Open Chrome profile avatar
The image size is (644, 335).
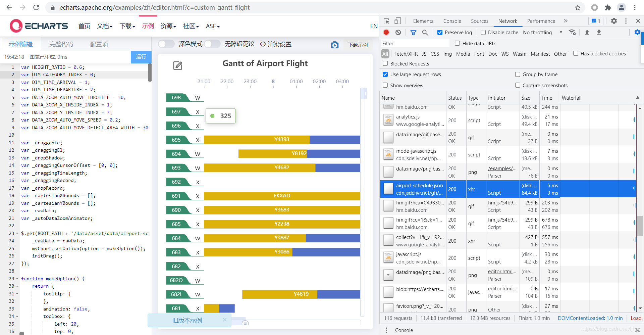coord(622,7)
